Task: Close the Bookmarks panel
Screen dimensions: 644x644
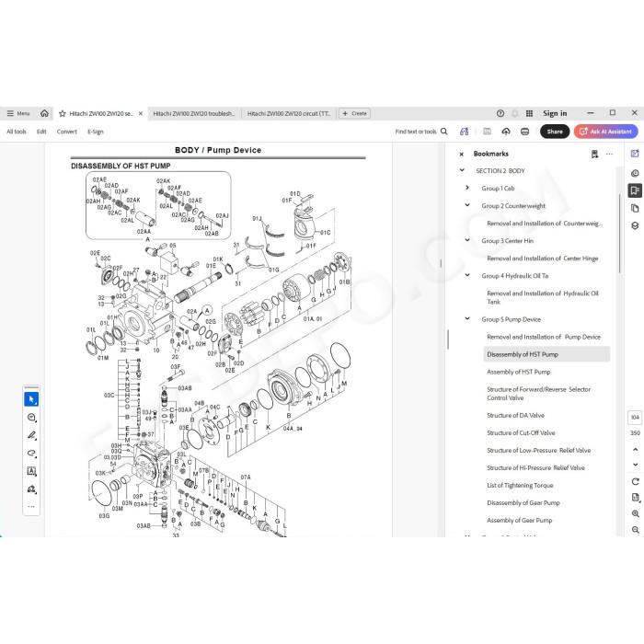Action: [462, 154]
